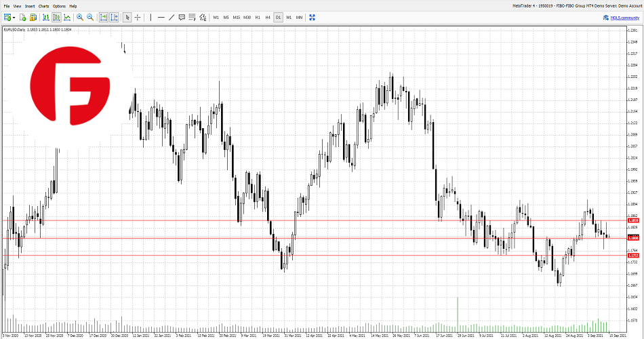Select the vertical line drawing tool

pos(149,17)
